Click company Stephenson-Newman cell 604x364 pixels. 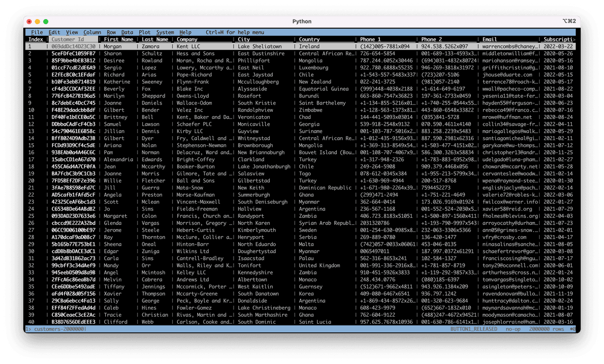202,145
